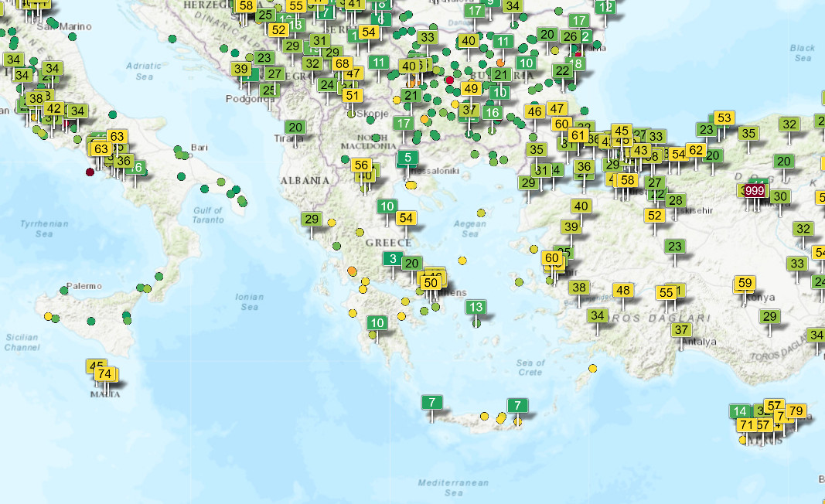This screenshot has width=825, height=504.
Task: Select the dark red dot near Naples
Action: click(90, 172)
